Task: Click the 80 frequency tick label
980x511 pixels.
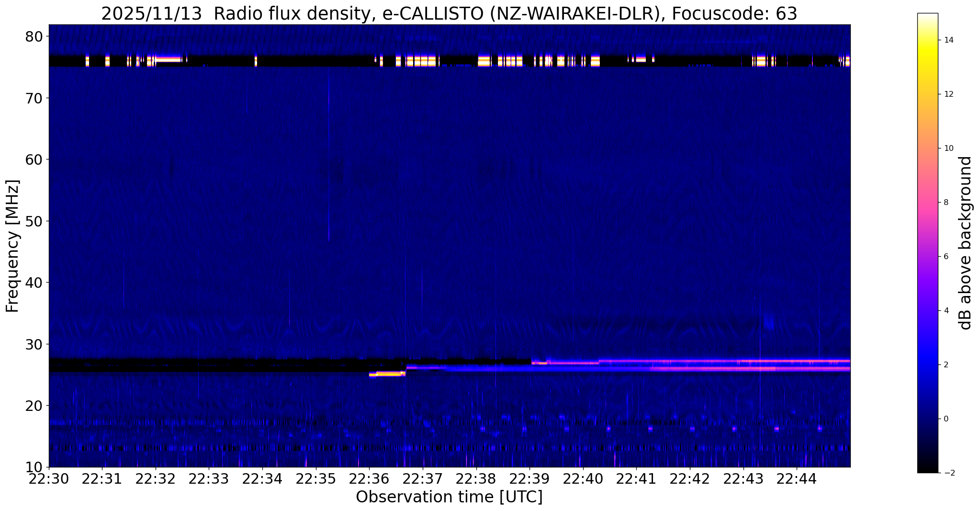Action: [x=34, y=36]
